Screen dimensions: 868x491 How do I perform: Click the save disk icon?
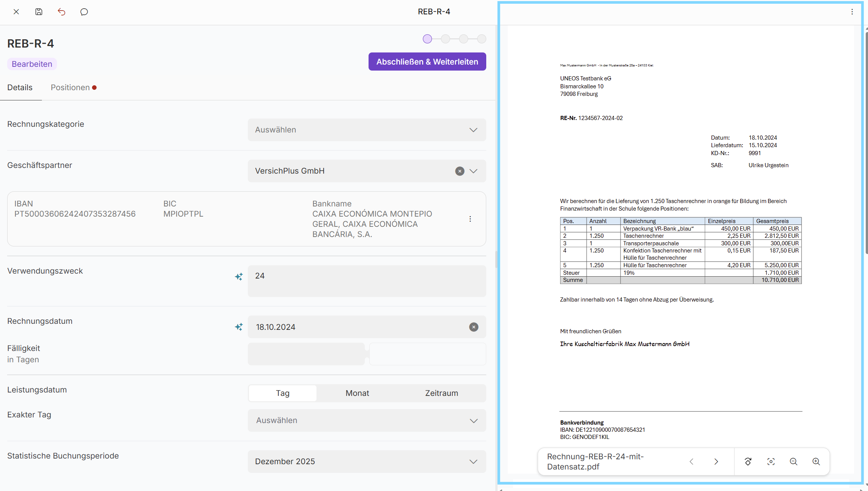(39, 12)
